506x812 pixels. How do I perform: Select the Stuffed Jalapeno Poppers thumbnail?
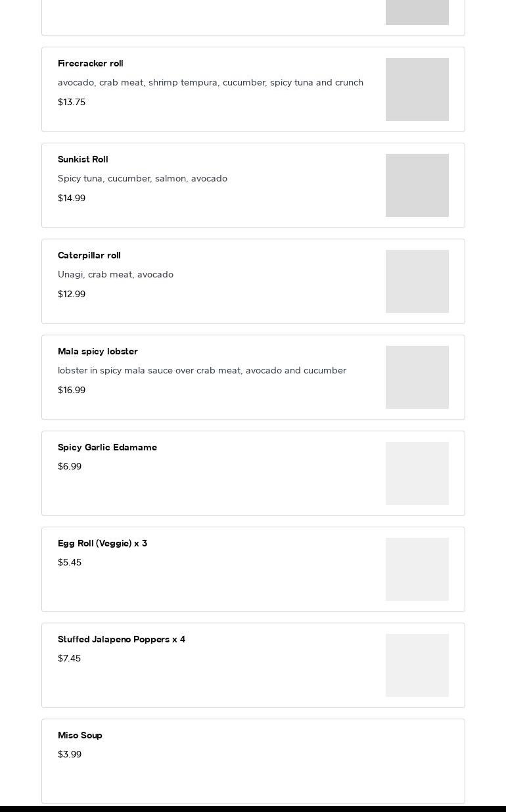click(417, 665)
